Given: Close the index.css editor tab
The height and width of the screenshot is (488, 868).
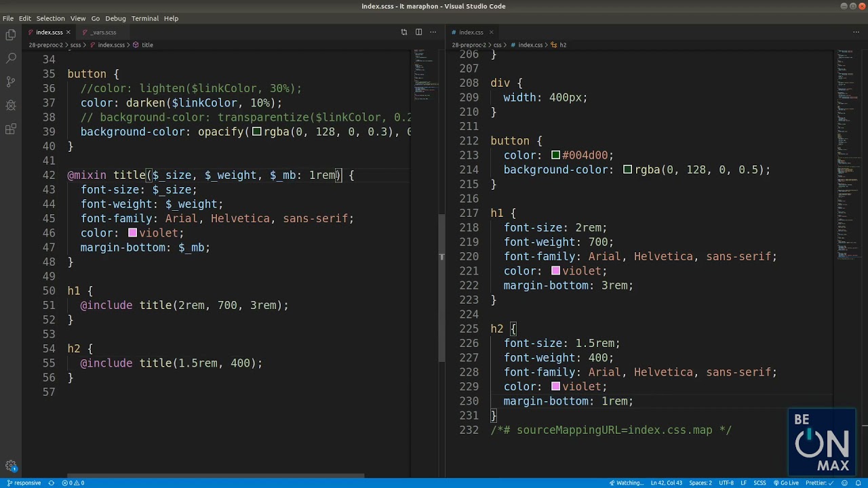Looking at the screenshot, I should tap(491, 32).
